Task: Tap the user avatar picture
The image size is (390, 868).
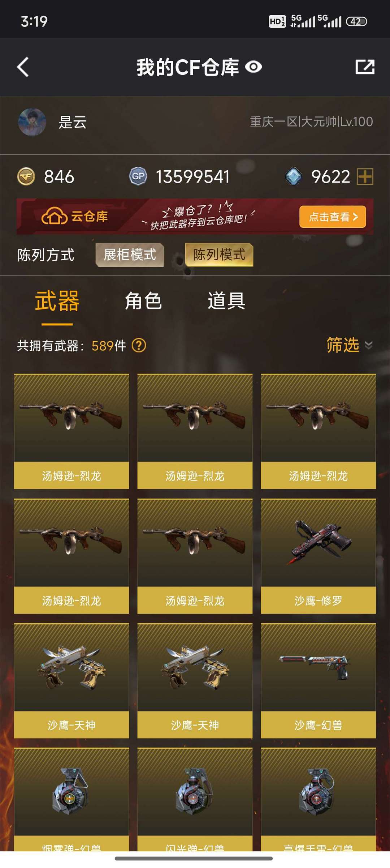Action: coord(32,122)
